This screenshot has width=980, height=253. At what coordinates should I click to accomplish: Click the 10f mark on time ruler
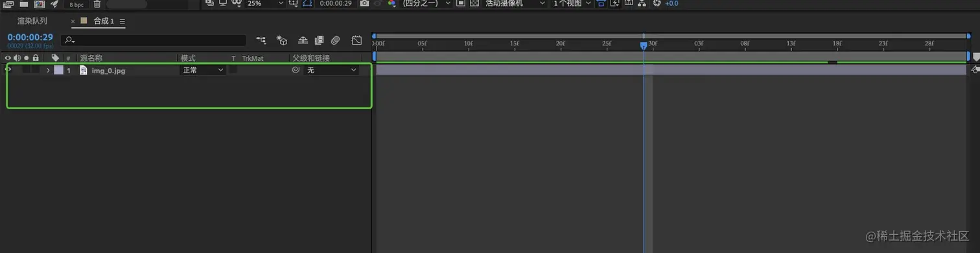click(468, 44)
